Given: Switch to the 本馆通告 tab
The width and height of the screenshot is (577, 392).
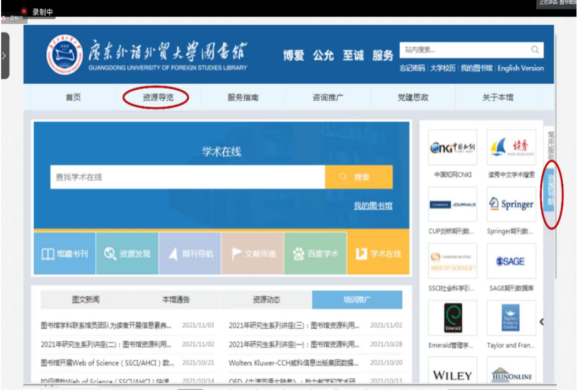Looking at the screenshot, I should [x=176, y=300].
